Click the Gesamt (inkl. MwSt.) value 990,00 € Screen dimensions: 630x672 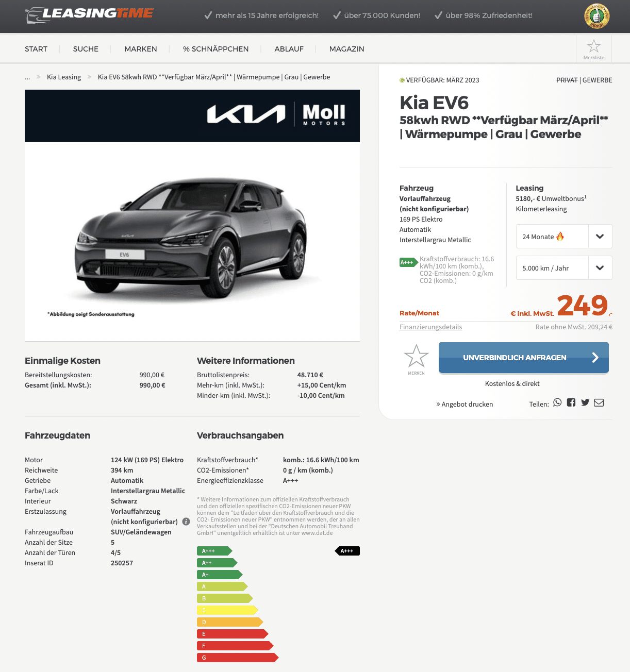[x=153, y=385]
